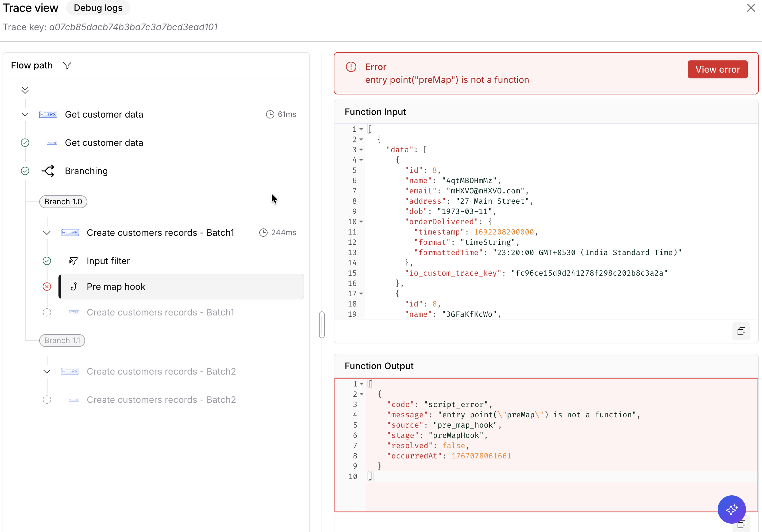
Task: Click the Branching arrows icon
Action: click(x=48, y=171)
